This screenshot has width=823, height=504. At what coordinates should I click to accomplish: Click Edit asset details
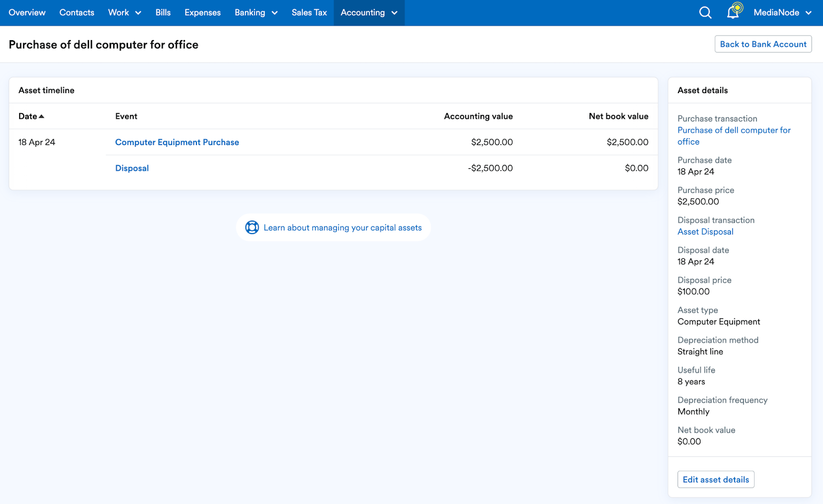pos(715,479)
